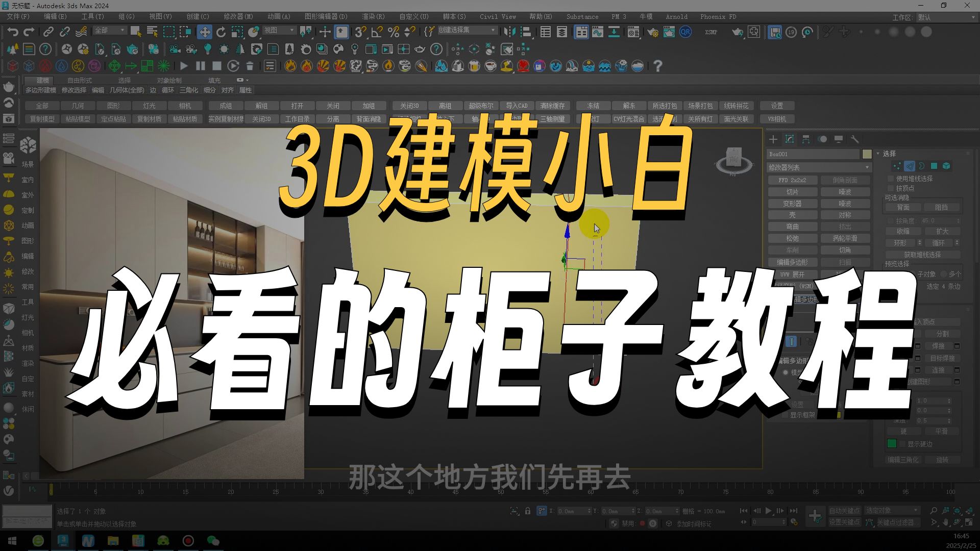
Task: Activate polygon sub-object selection icon
Action: pyautogui.click(x=935, y=166)
